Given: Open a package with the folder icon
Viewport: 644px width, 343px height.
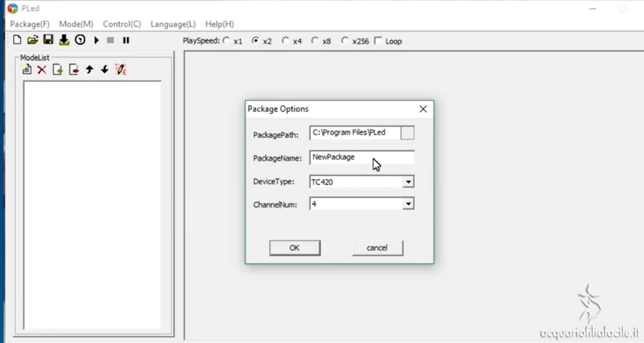Looking at the screenshot, I should pyautogui.click(x=33, y=40).
